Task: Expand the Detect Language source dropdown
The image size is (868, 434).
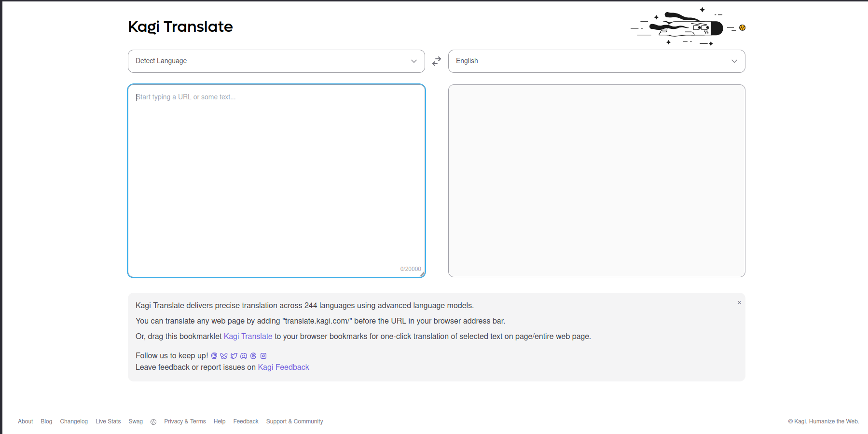Action: pyautogui.click(x=276, y=61)
